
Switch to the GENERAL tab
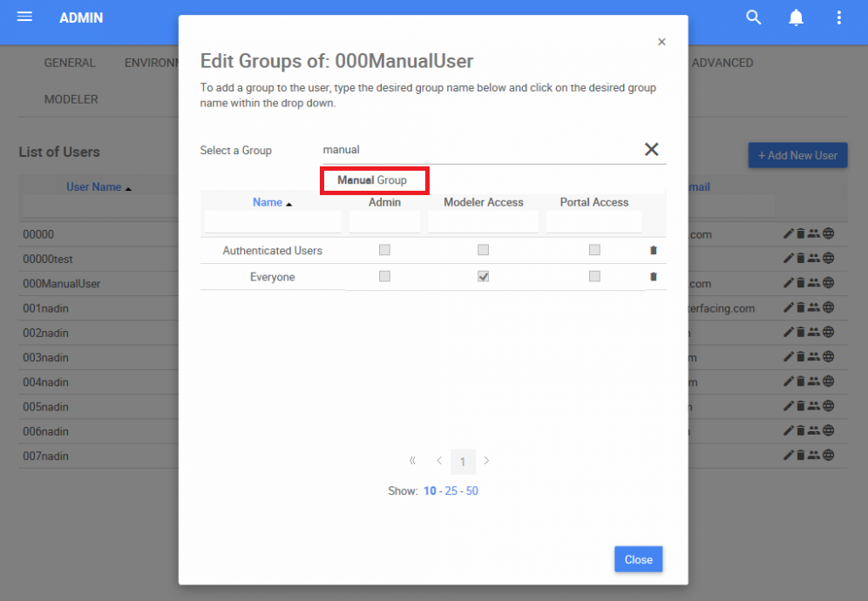click(x=70, y=63)
